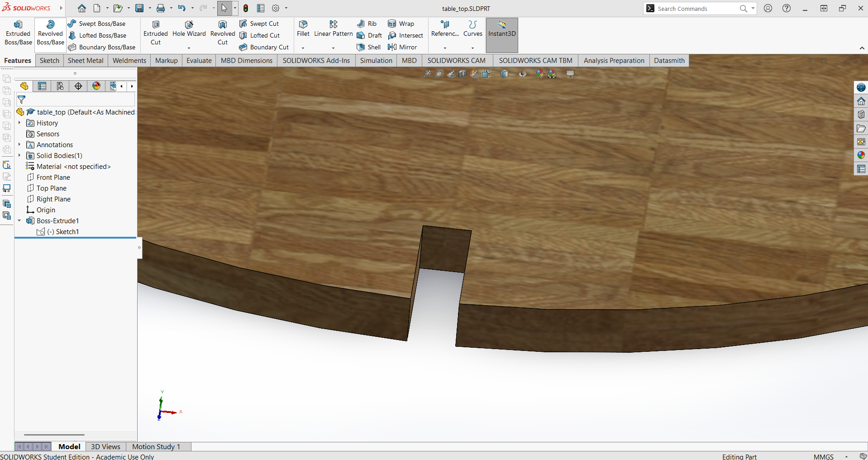Click the Section View icon
This screenshot has width=868, height=460.
click(463, 74)
